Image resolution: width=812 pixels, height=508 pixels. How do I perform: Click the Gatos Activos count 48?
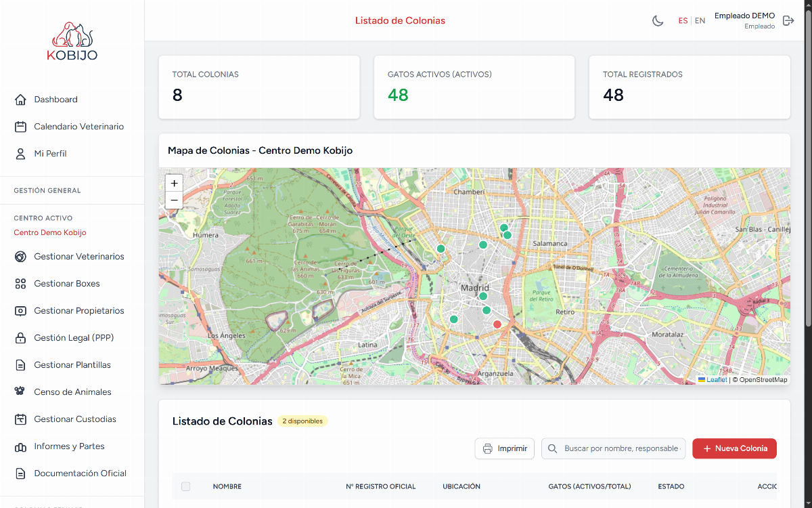(x=398, y=95)
